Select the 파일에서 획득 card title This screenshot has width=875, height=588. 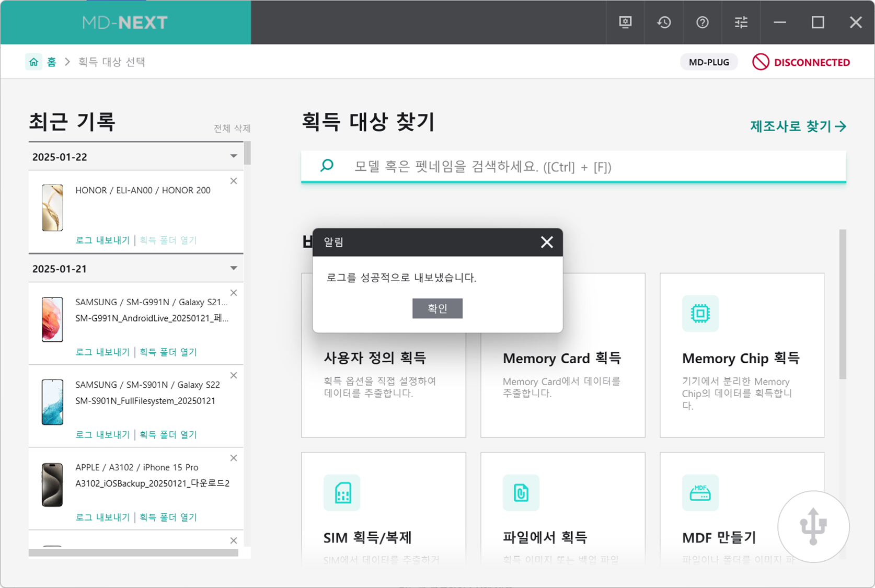(545, 537)
